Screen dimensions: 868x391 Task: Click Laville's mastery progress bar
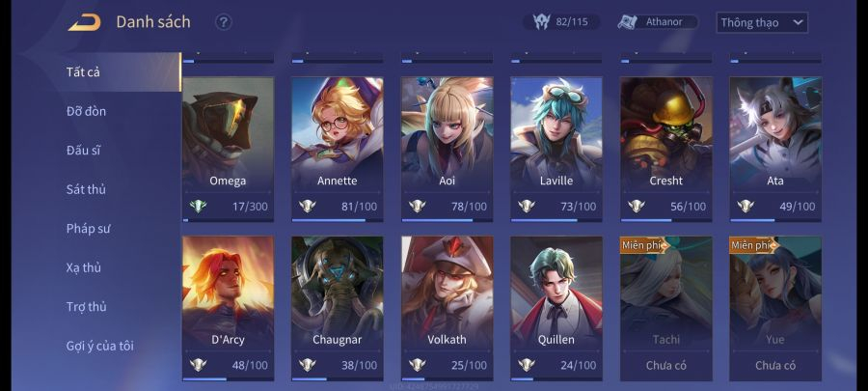tap(556, 220)
